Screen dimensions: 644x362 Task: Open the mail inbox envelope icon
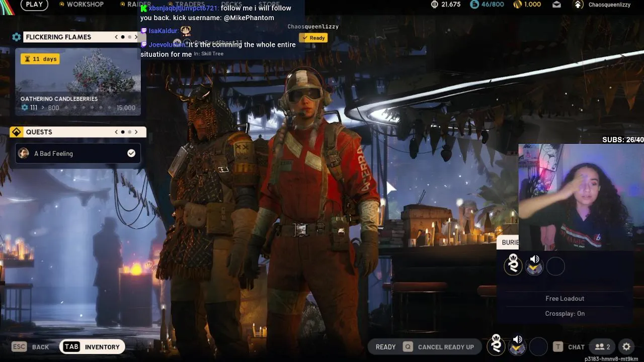(x=556, y=5)
